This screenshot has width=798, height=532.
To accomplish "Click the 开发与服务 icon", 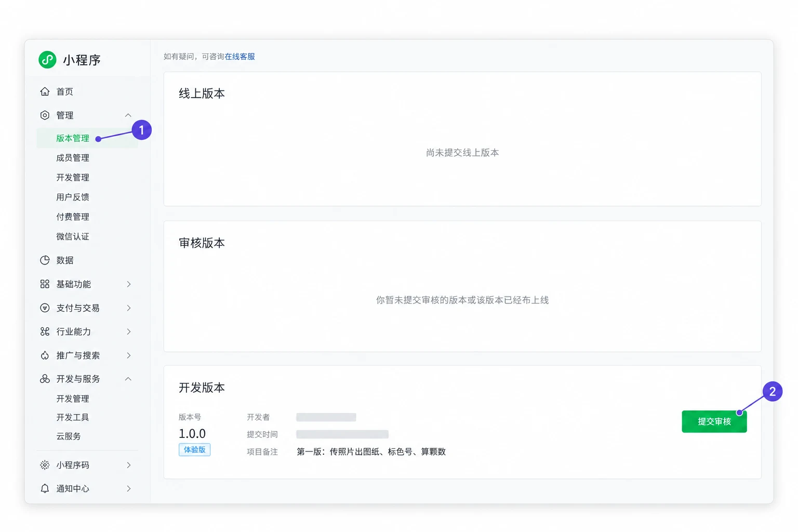I will (45, 379).
